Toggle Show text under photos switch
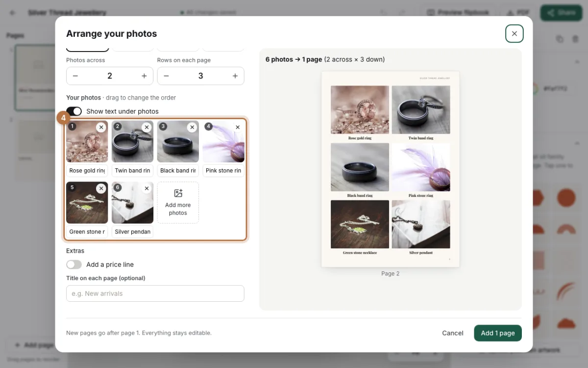 (x=74, y=111)
